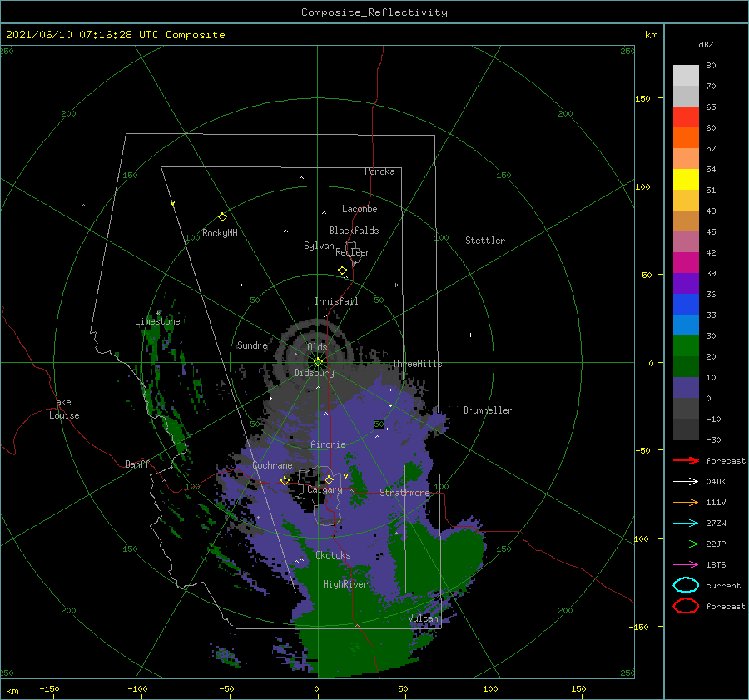Click the 'Didsbury' city label
This screenshot has width=749, height=700.
click(x=315, y=373)
